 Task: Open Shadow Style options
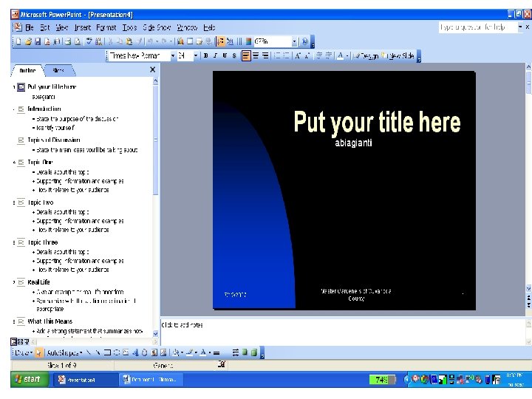pyautogui.click(x=245, y=352)
